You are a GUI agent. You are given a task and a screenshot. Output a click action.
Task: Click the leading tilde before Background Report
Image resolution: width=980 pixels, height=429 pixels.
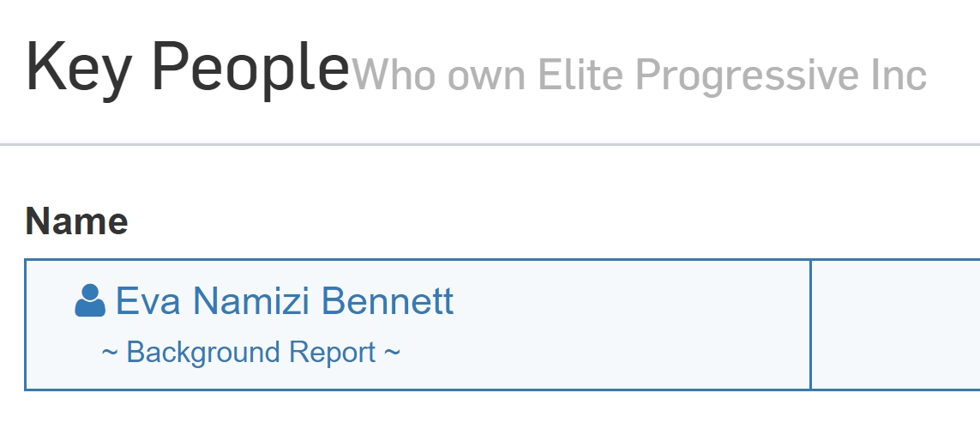pyautogui.click(x=110, y=352)
